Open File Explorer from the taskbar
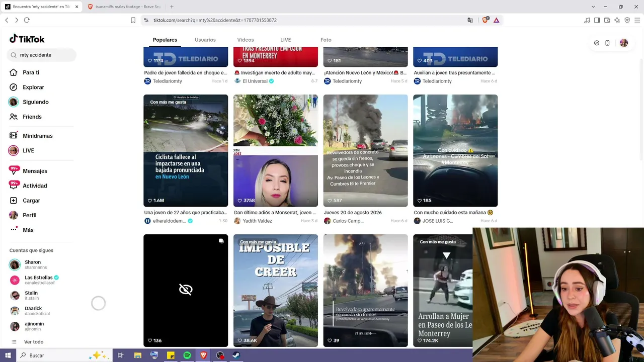Screen dimensions: 644x362 [138, 355]
